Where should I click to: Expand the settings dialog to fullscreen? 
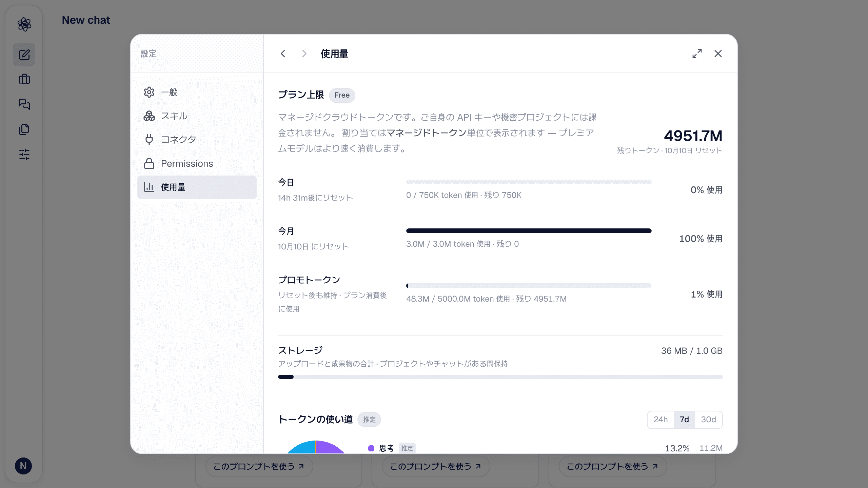point(697,54)
